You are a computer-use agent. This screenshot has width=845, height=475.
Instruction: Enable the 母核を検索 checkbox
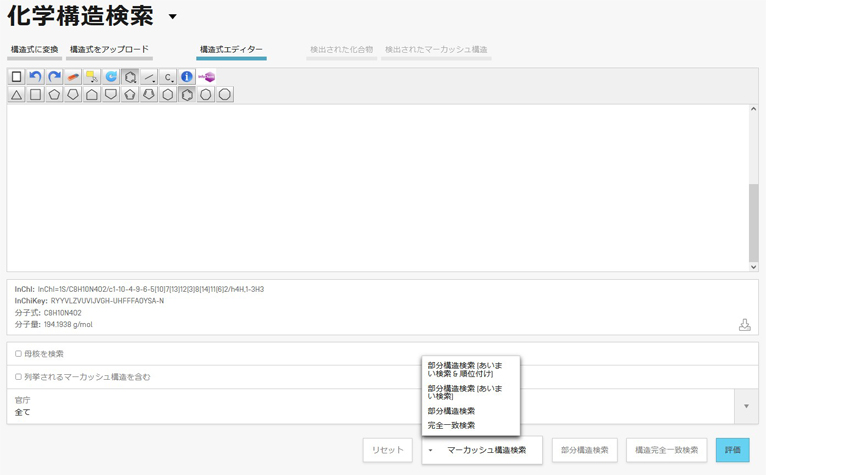18,354
